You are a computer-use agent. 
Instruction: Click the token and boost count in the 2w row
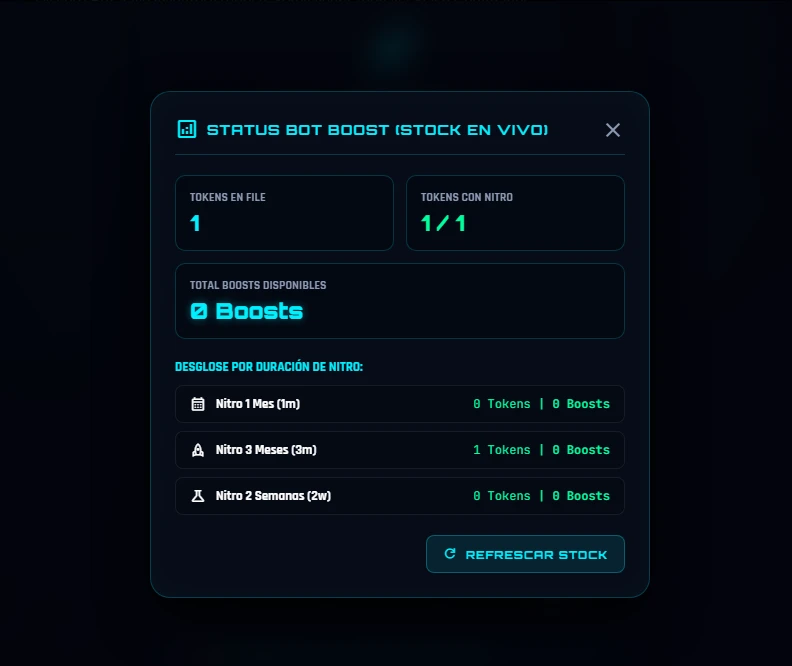point(541,496)
